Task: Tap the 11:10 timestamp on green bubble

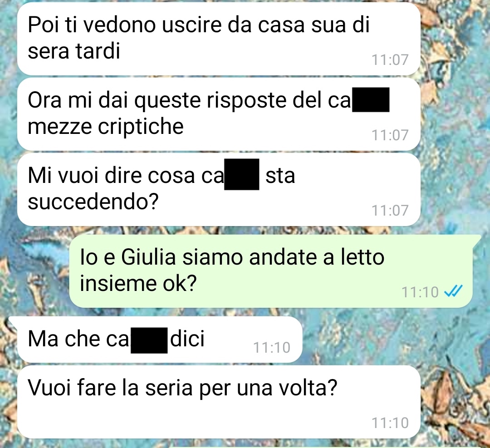Action: point(420,292)
